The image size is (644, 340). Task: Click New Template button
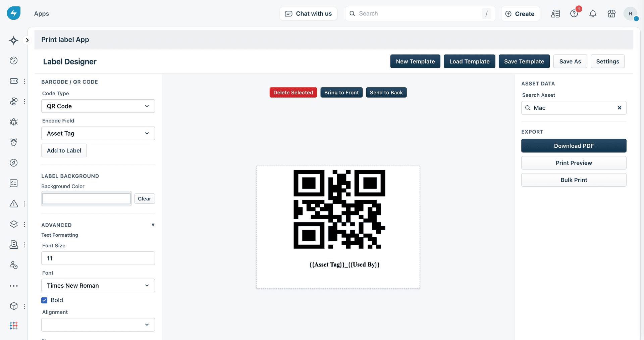(415, 61)
